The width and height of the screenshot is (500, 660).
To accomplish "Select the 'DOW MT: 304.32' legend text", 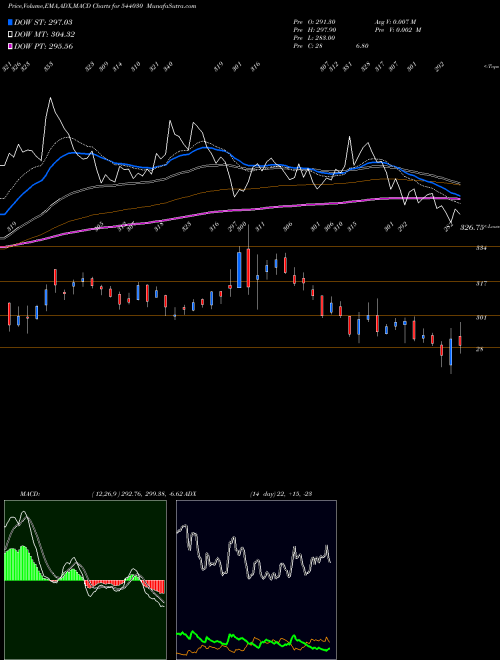I will coord(45,34).
